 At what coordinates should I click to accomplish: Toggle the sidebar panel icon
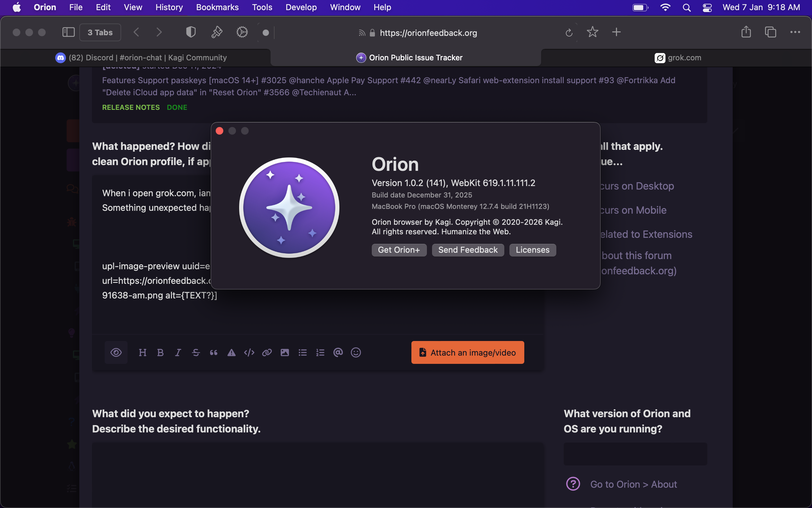(x=69, y=32)
